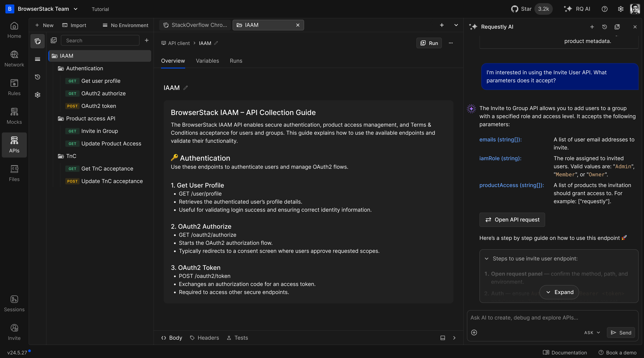Image resolution: width=644 pixels, height=358 pixels.
Task: Click the collection Search field
Action: click(x=100, y=40)
